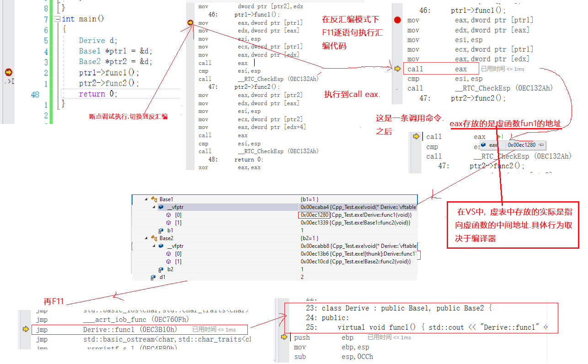588x364 pixels.
Task: Click the yellow arrow beside boxed call eax
Action: (397, 69)
